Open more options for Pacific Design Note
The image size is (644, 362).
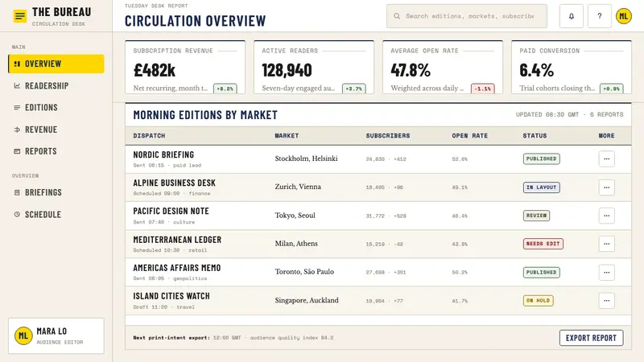(607, 216)
